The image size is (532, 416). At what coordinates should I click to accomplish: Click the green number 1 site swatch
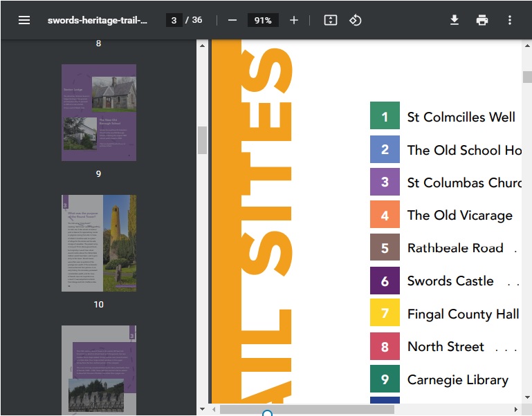(x=385, y=116)
